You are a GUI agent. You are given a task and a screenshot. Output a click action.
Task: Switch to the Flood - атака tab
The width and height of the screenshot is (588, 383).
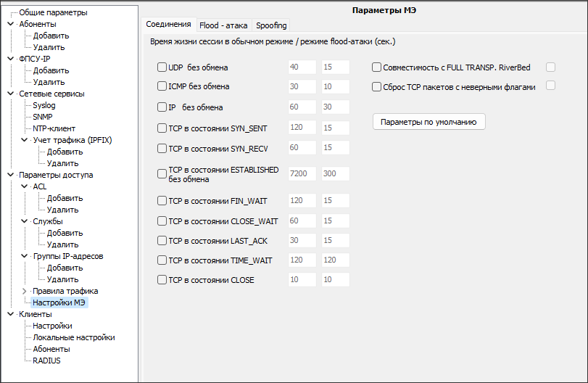(223, 25)
